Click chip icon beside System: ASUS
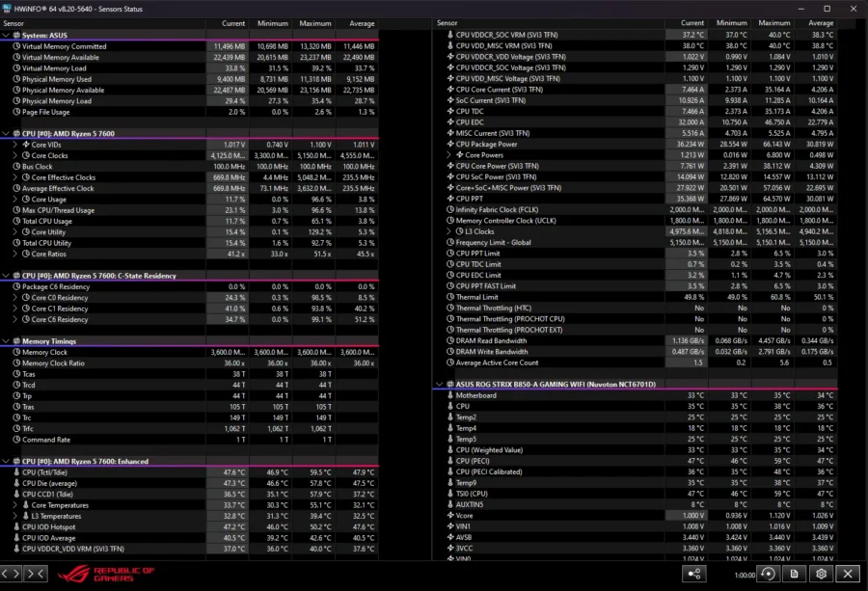The height and width of the screenshot is (591, 868). coord(16,36)
